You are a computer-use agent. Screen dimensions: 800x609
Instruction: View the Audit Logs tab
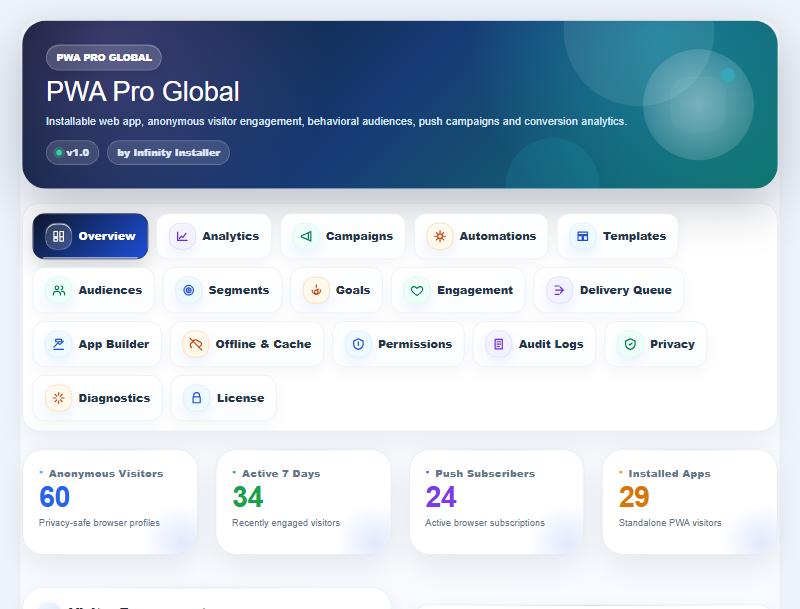[534, 344]
